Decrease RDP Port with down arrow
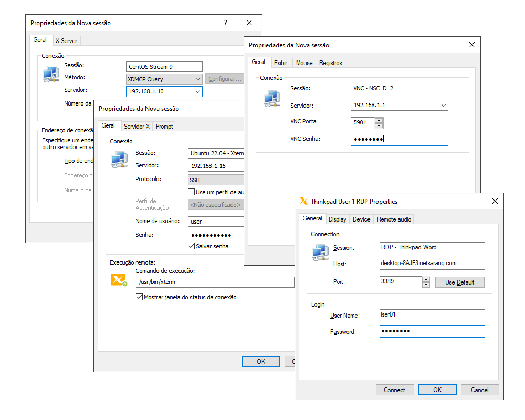Screen dimensions: 525x420 point(426,285)
